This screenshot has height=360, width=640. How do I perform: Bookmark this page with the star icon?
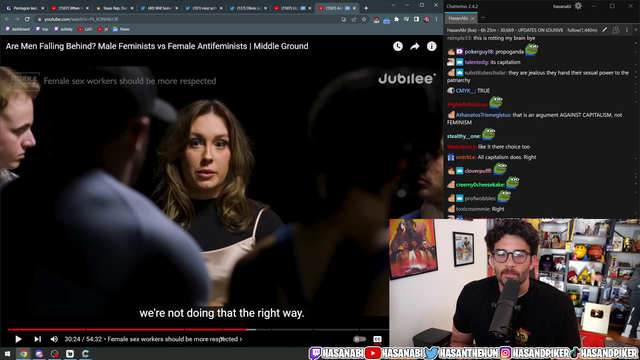pyautogui.click(x=364, y=19)
